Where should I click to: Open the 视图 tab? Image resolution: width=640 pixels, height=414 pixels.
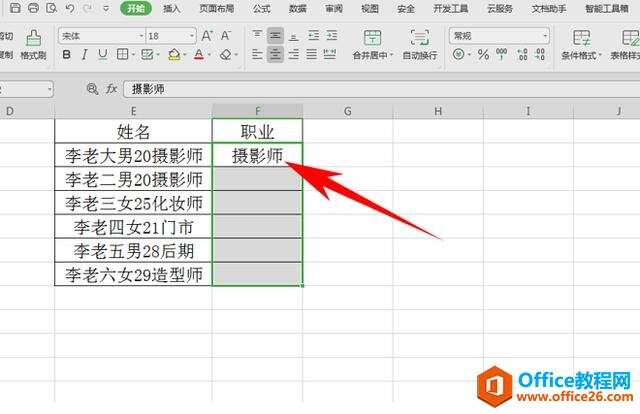pos(370,8)
